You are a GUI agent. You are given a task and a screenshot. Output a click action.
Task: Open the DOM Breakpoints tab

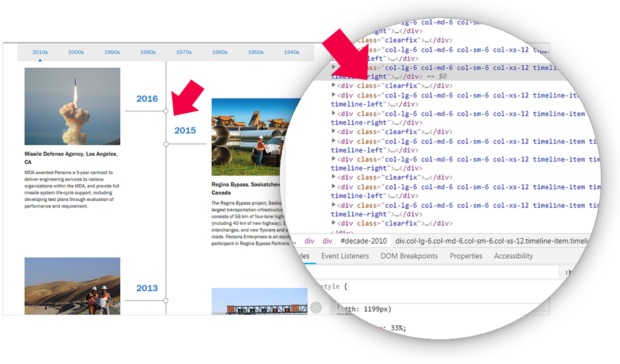[x=409, y=256]
